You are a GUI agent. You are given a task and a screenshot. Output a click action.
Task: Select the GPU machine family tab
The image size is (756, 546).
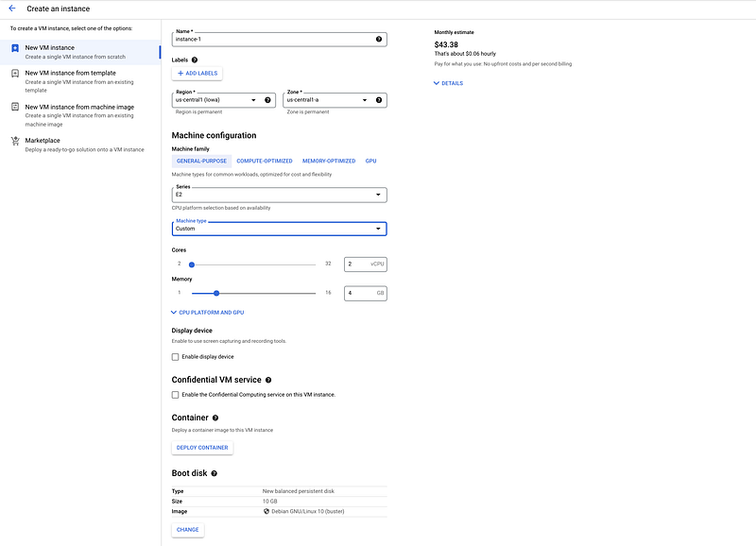(x=370, y=161)
